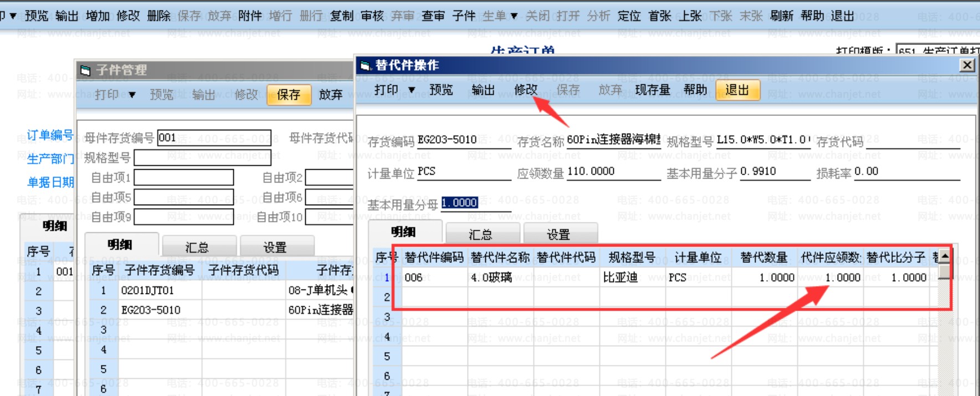Viewport: 980px width, 396px height.
Task: Click the 母件存货编号 field in 子件管理
Action: point(214,138)
